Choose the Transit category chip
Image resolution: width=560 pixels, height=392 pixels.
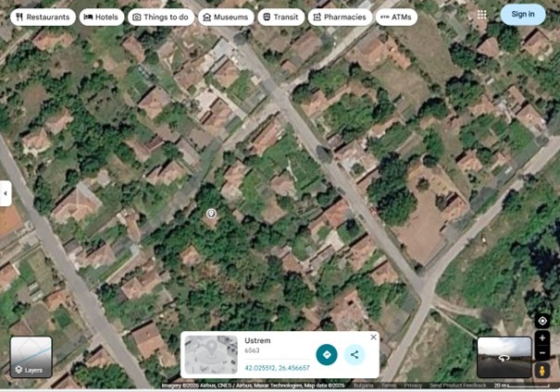pos(280,17)
